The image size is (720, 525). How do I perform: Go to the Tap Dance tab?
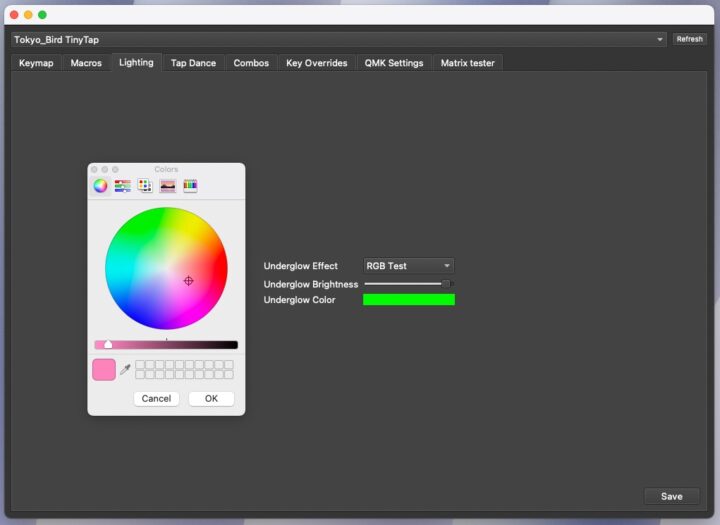(x=193, y=63)
